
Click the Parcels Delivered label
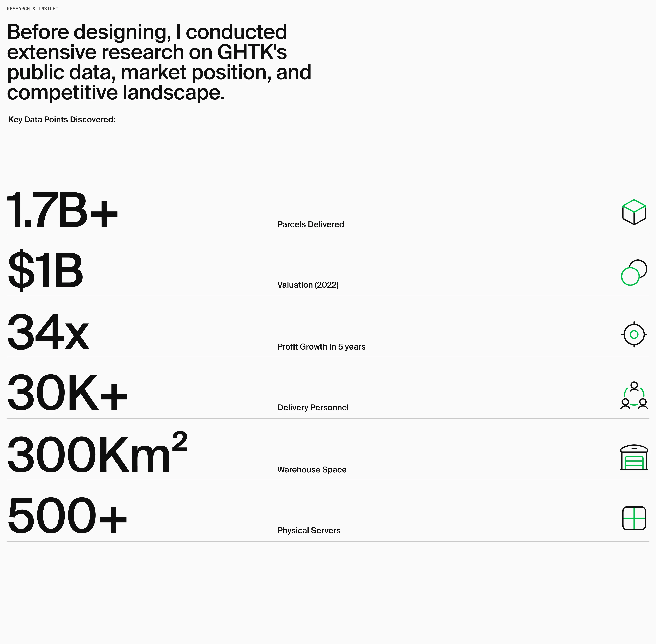click(310, 225)
